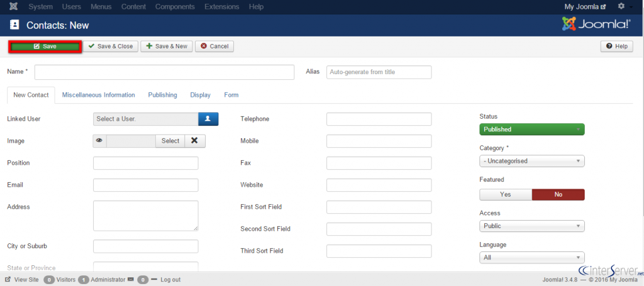644x286 pixels.
Task: Click the Position input field
Action: (x=146, y=163)
